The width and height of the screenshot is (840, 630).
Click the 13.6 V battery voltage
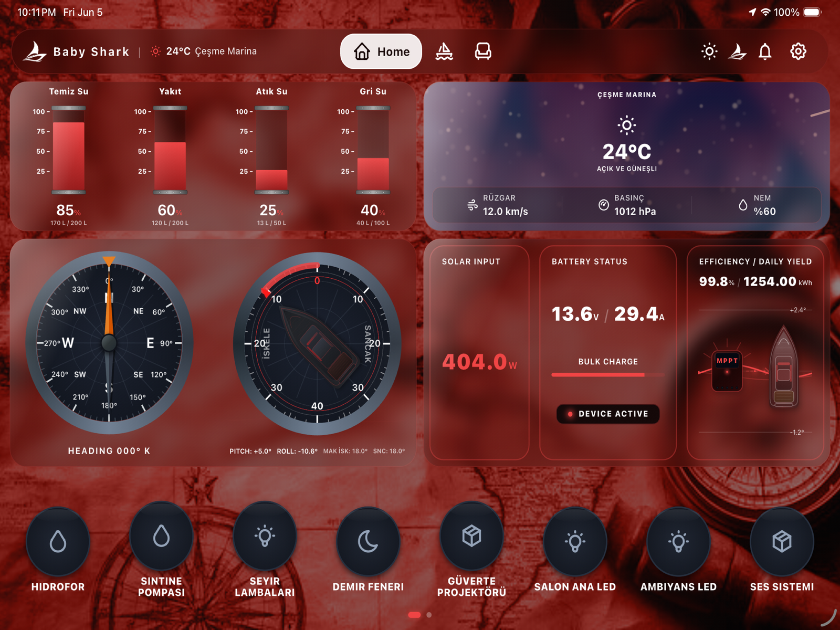(x=575, y=314)
